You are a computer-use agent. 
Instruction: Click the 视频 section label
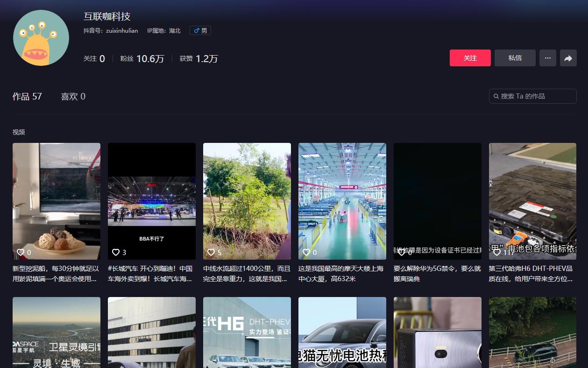(19, 132)
